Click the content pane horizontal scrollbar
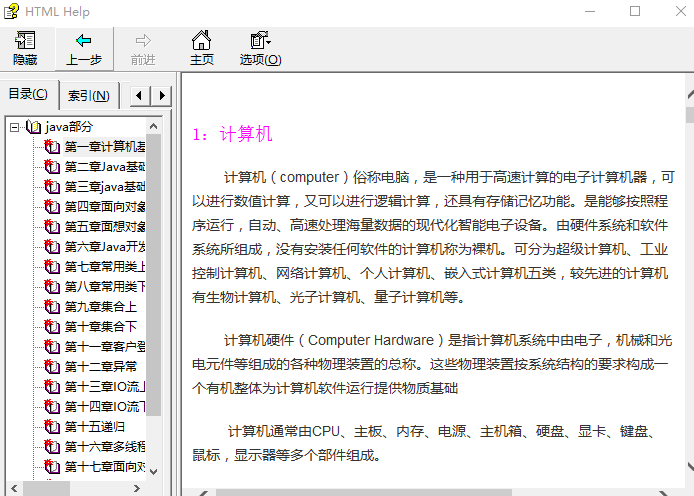This screenshot has height=496, width=694. click(x=400, y=491)
